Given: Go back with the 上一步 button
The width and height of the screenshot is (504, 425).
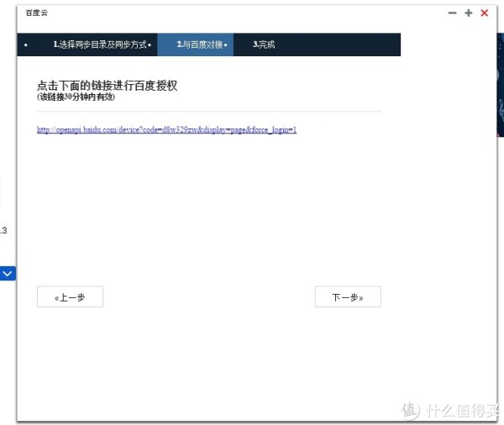Looking at the screenshot, I should click(70, 296).
